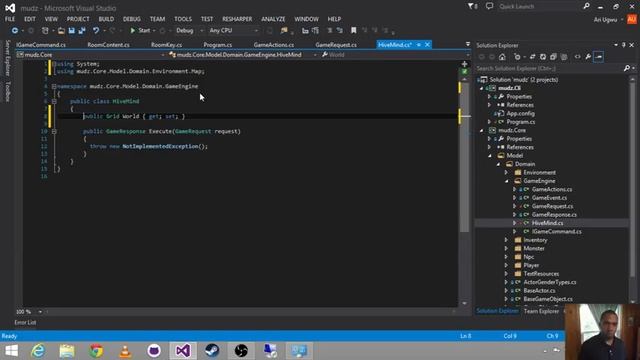
Task: Collapse the namespace outlining region in the editor
Action: point(54,86)
